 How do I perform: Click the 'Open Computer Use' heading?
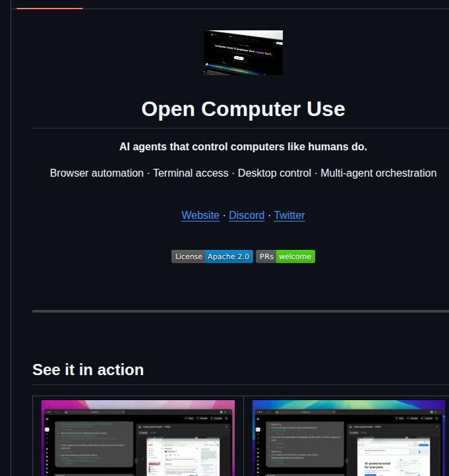pyautogui.click(x=243, y=109)
